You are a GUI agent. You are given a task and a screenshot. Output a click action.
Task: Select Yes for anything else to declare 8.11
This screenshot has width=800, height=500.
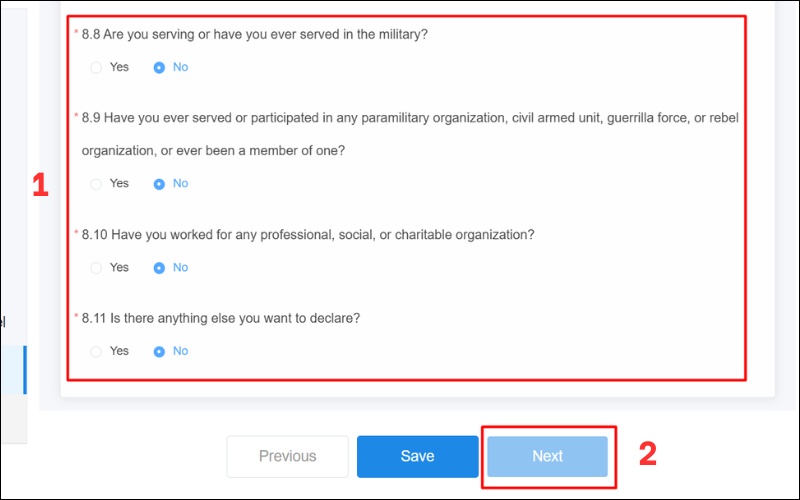96,352
